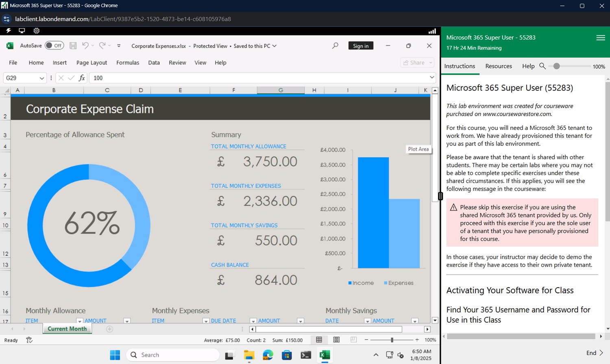Open the DUE DATE column filter dropdown
The height and width of the screenshot is (364, 610).
point(253,321)
